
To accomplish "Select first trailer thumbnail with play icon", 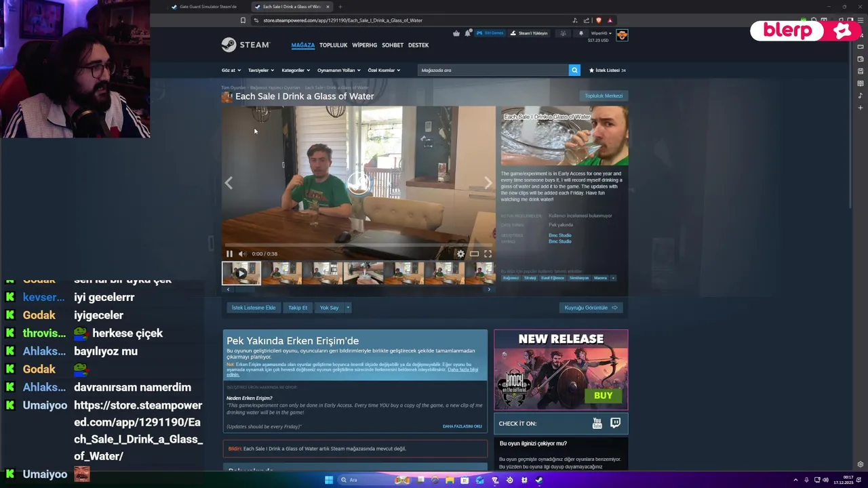I will point(241,272).
